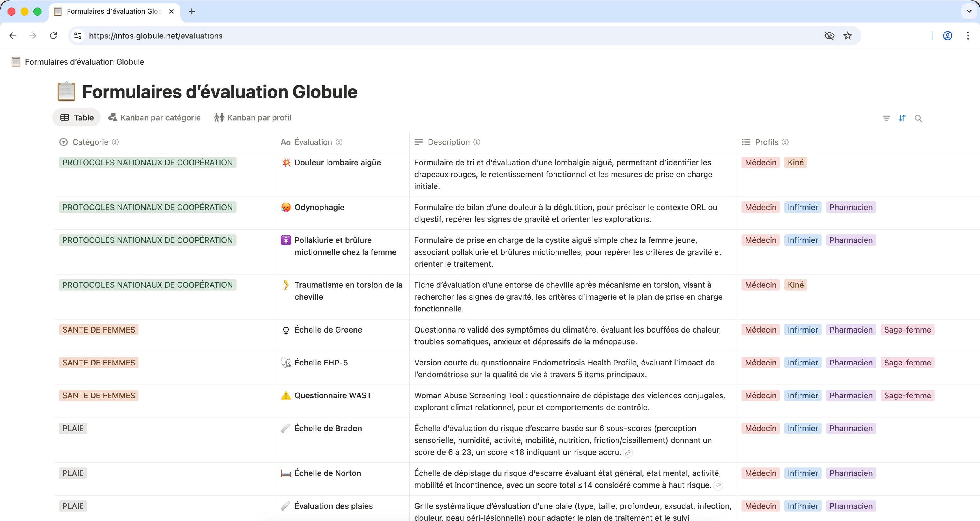Click the SANTE DE FEMMES tag for Échelle de Greene

coord(99,330)
